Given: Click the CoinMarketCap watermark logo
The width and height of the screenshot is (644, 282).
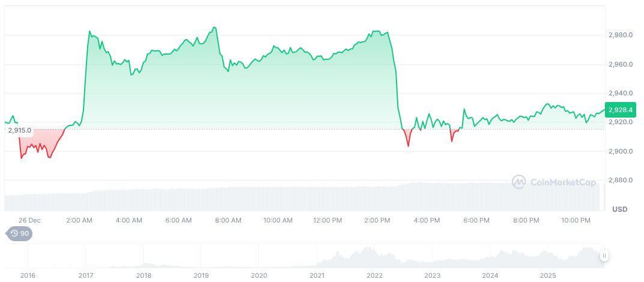Looking at the screenshot, I should tap(554, 182).
